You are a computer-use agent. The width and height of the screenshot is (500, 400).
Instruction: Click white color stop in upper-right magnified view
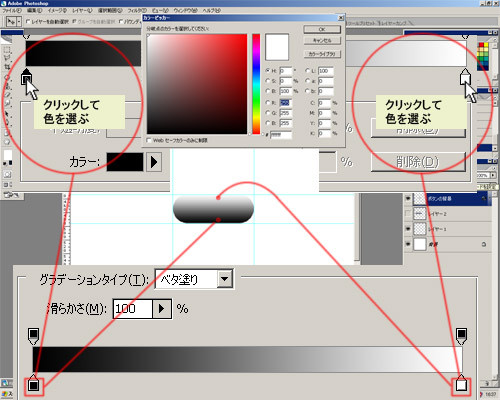465,77
